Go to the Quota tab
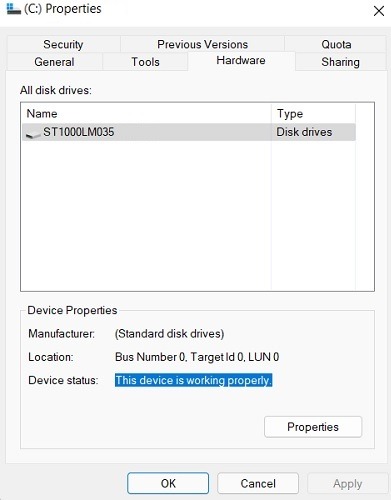The width and height of the screenshot is (391, 500). [x=336, y=44]
